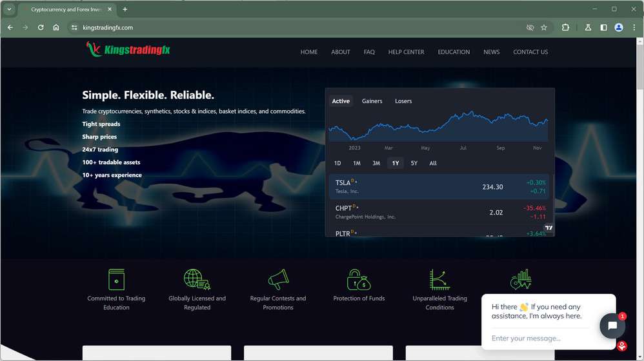Click the Protection of Funds lock icon
Image resolution: width=644 pixels, height=361 pixels.
pyautogui.click(x=359, y=279)
